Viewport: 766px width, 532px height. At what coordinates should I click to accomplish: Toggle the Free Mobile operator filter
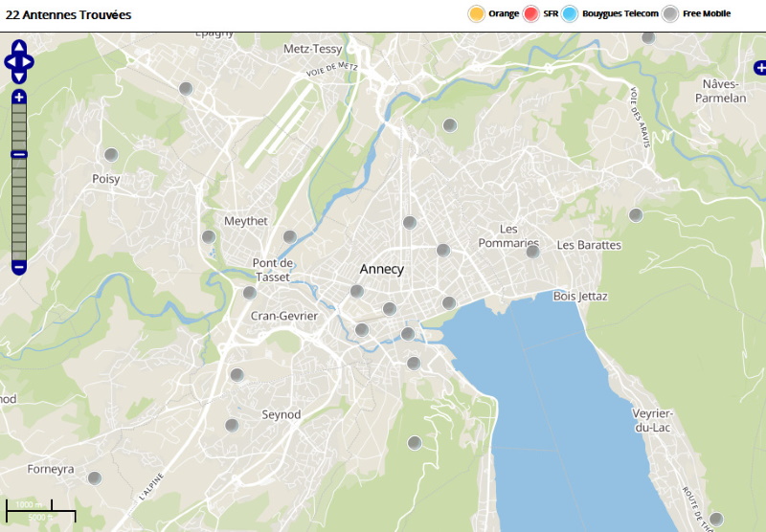pos(671,13)
